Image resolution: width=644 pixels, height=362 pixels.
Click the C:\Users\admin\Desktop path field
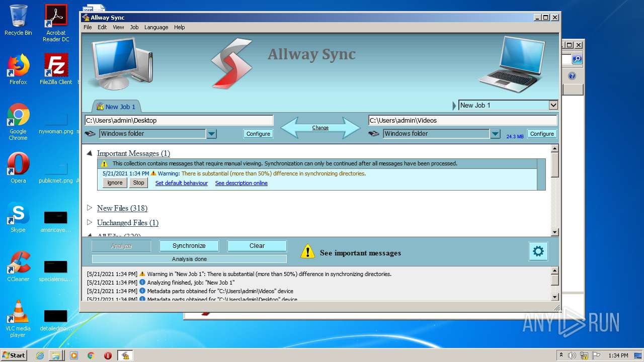coord(179,120)
